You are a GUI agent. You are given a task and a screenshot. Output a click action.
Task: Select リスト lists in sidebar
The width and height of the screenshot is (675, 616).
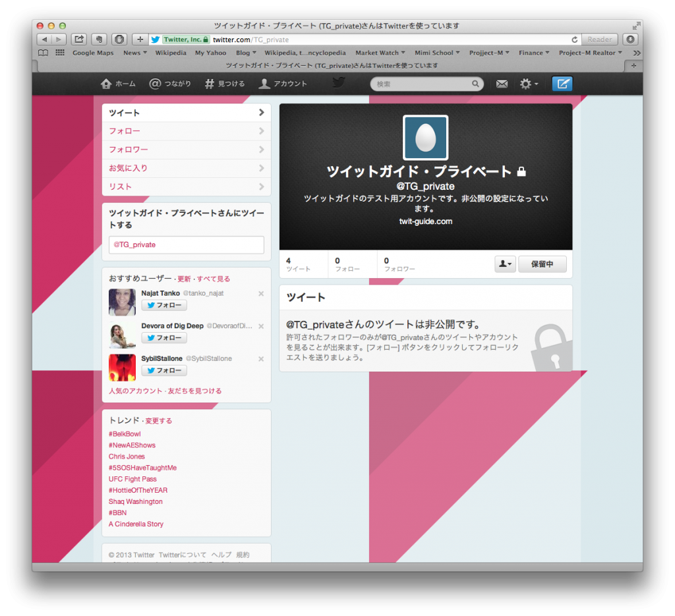point(187,186)
